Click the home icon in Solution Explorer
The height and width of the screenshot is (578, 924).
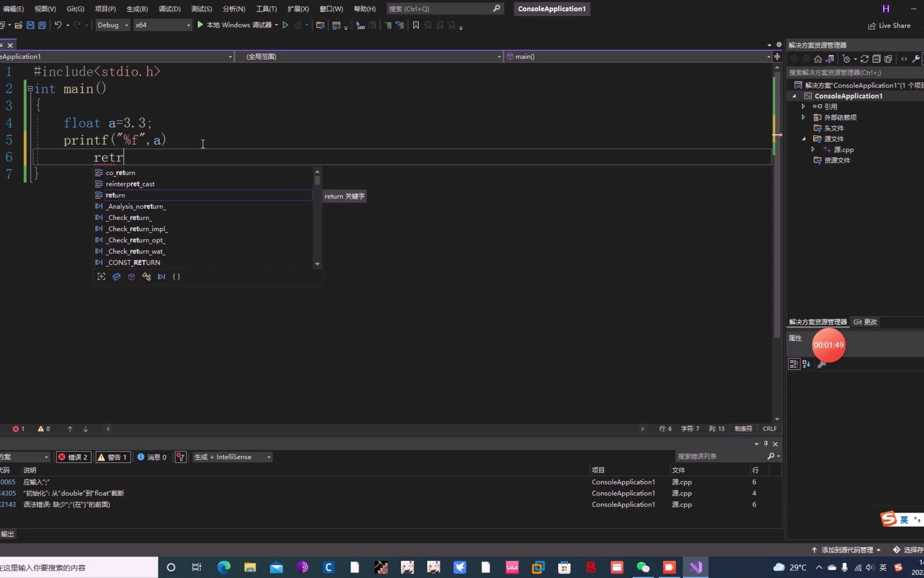pyautogui.click(x=818, y=59)
